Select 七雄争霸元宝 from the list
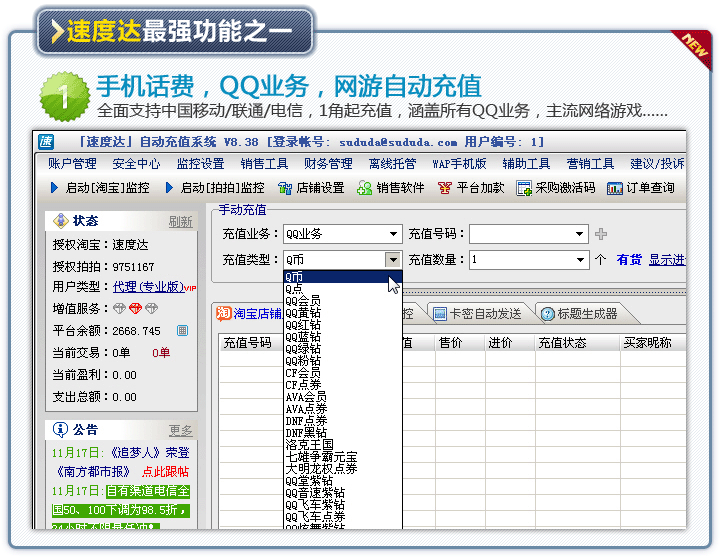 tap(343, 457)
